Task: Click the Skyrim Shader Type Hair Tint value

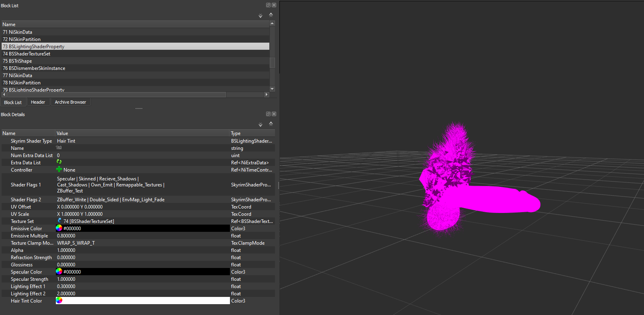Action: (66, 141)
